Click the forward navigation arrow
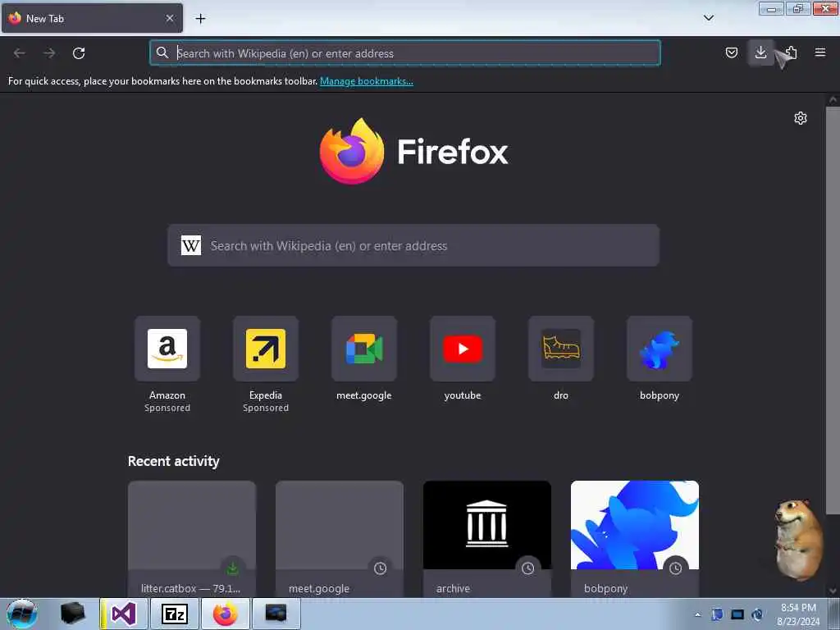 [x=49, y=53]
